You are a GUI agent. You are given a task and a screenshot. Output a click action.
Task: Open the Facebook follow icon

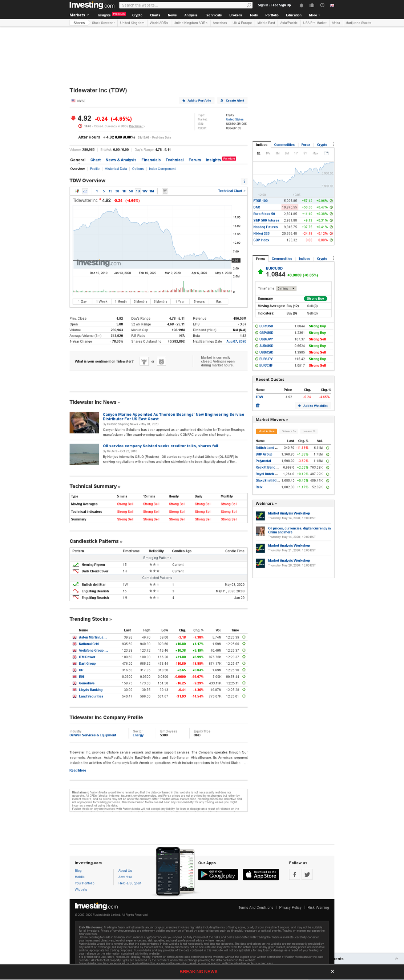(x=295, y=875)
